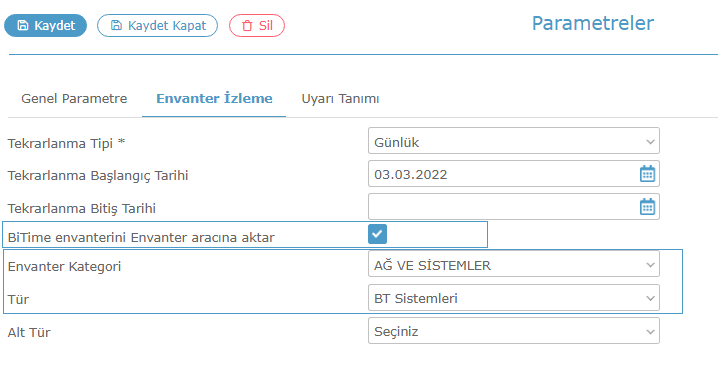Select the Envanter İzleme tab
The image size is (718, 372).
[214, 99]
